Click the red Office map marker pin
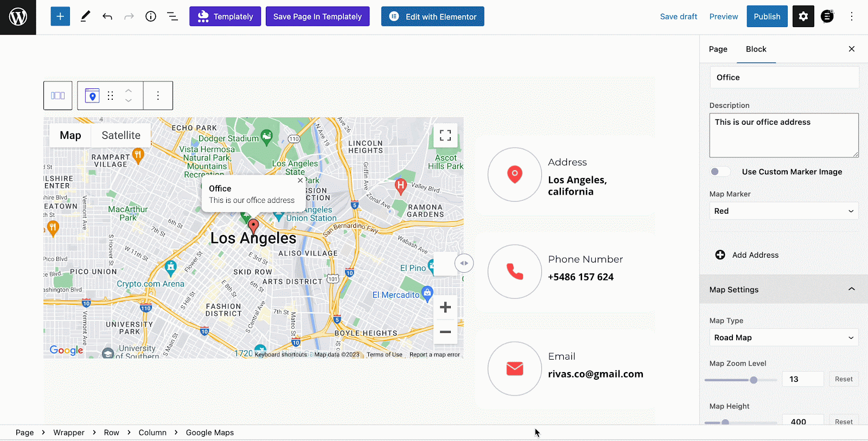Screen dimensions: 868x441 click(x=253, y=226)
